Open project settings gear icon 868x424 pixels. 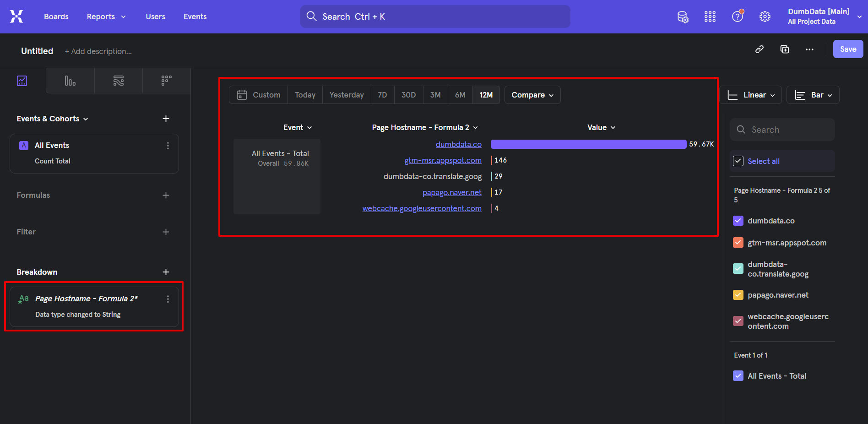click(765, 16)
